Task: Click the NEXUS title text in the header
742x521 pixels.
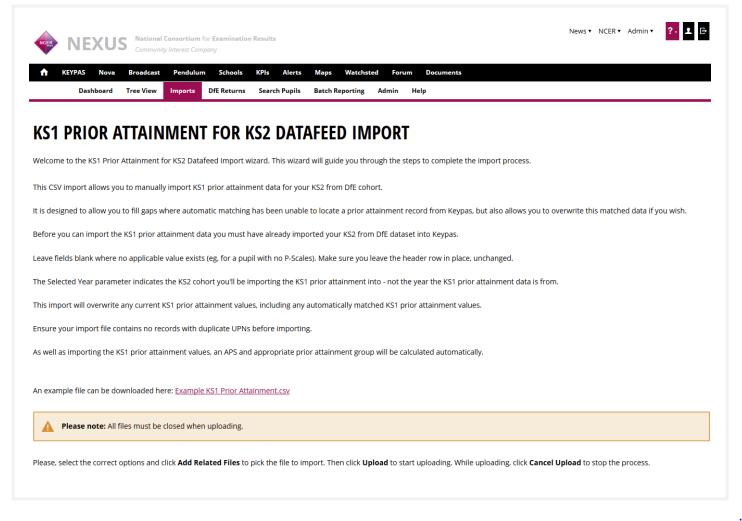Action: (x=97, y=44)
